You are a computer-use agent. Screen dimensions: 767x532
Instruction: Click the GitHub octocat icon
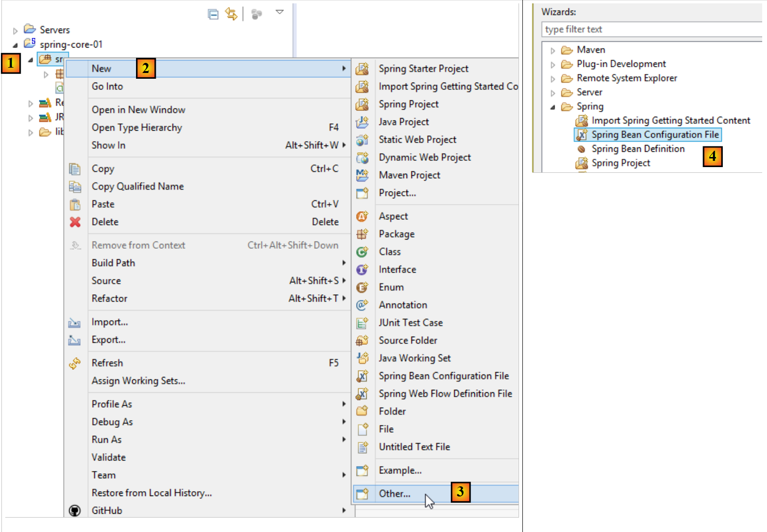75,510
